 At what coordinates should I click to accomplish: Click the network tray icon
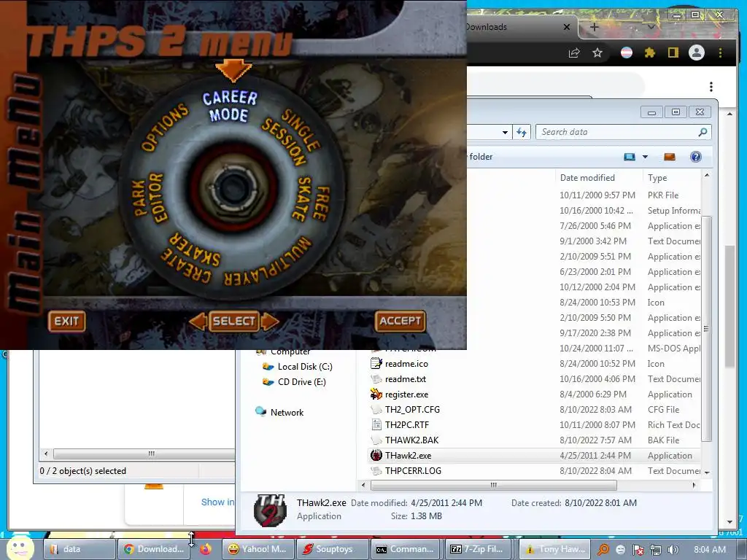point(656,550)
